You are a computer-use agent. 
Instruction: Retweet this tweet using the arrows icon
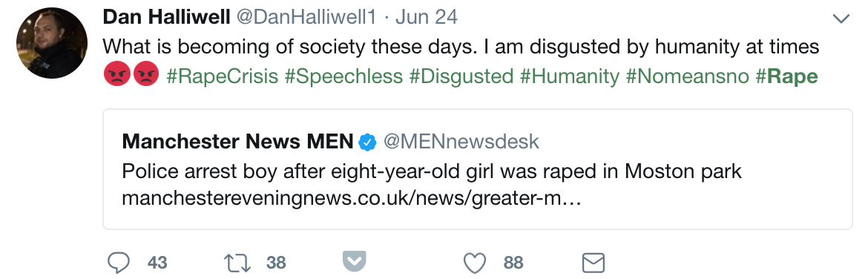(237, 263)
